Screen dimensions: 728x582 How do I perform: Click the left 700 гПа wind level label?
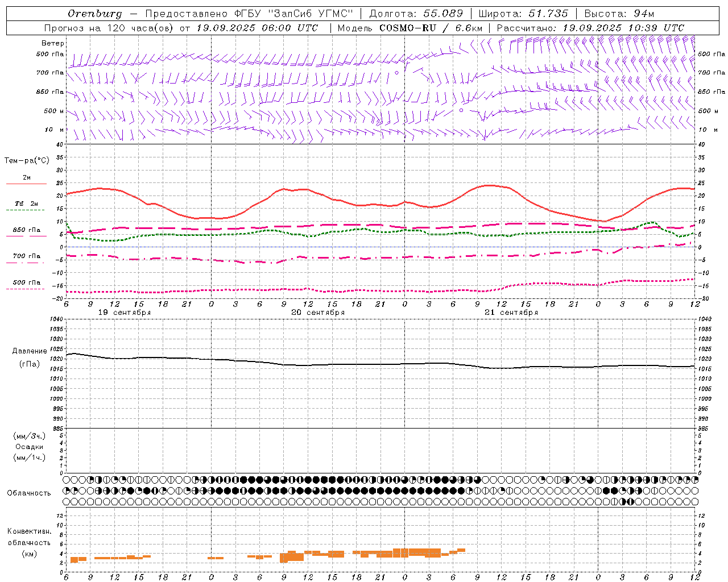(x=50, y=73)
